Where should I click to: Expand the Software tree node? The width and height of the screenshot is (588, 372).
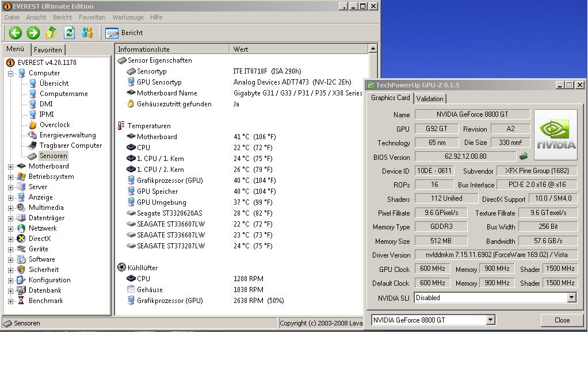(x=11, y=260)
